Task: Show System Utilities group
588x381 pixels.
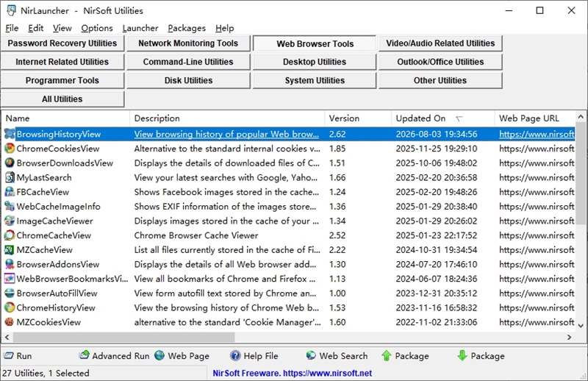Action: point(315,80)
